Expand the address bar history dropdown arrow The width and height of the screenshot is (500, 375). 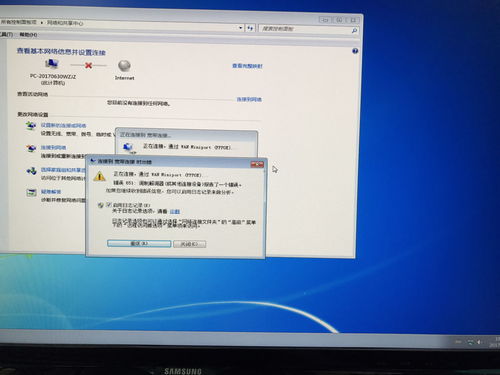coord(241,28)
